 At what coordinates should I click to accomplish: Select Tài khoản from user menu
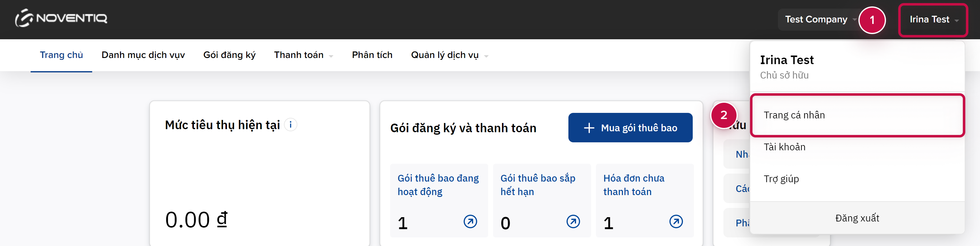(784, 147)
